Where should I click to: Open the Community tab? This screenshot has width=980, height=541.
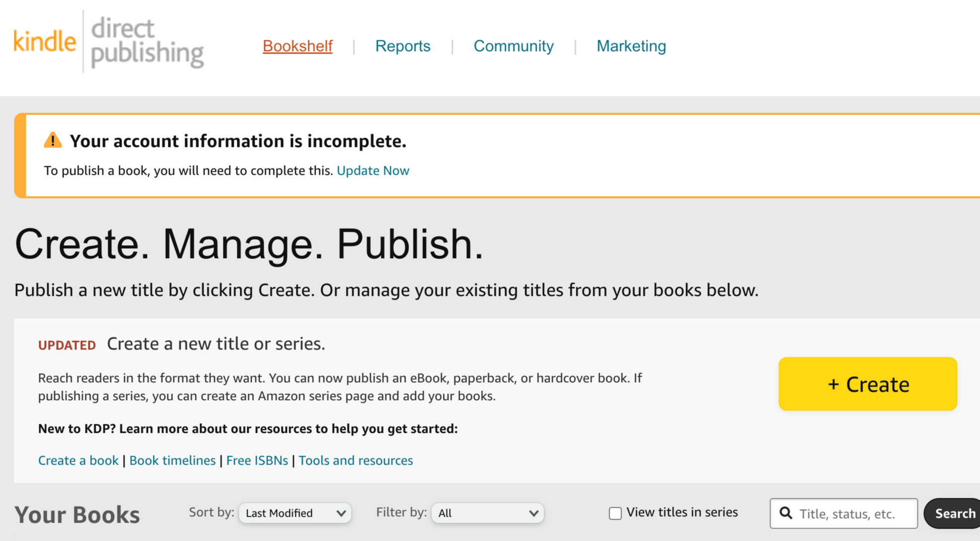click(513, 46)
